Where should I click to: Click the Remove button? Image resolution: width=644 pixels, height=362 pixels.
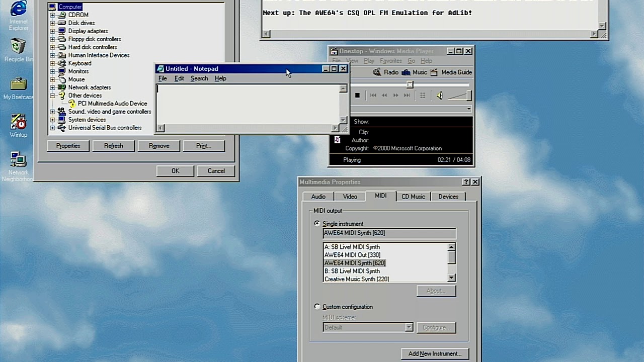tap(159, 146)
